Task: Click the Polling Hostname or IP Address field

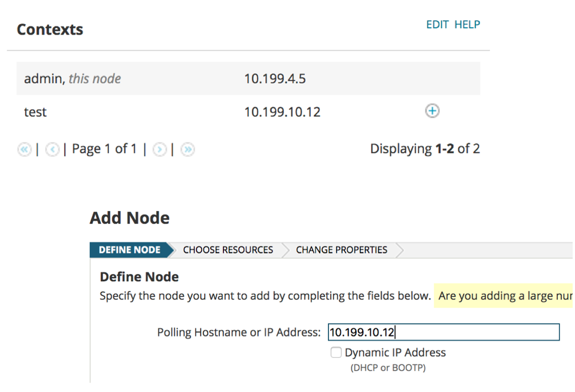Action: click(x=443, y=332)
